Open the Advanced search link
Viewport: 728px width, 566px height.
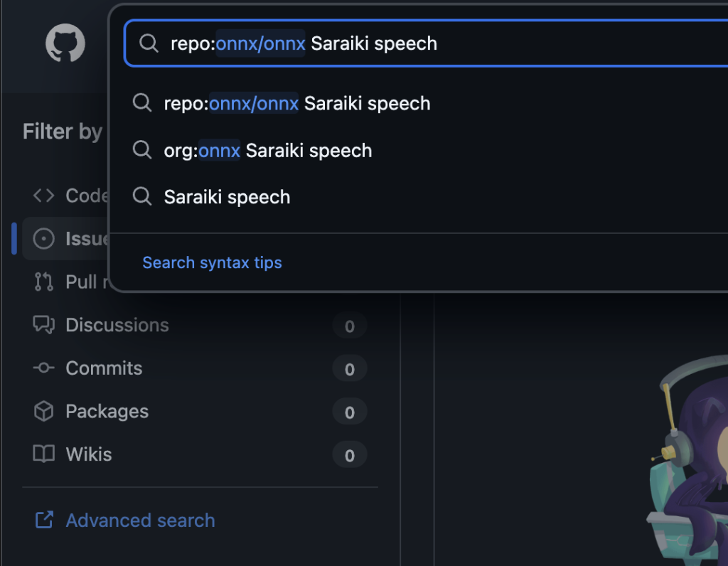point(140,520)
